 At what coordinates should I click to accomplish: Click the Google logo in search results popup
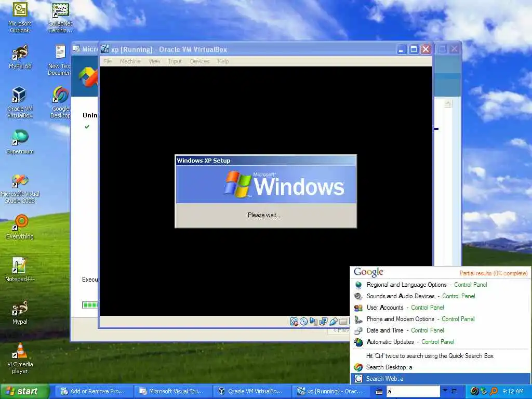click(x=368, y=272)
